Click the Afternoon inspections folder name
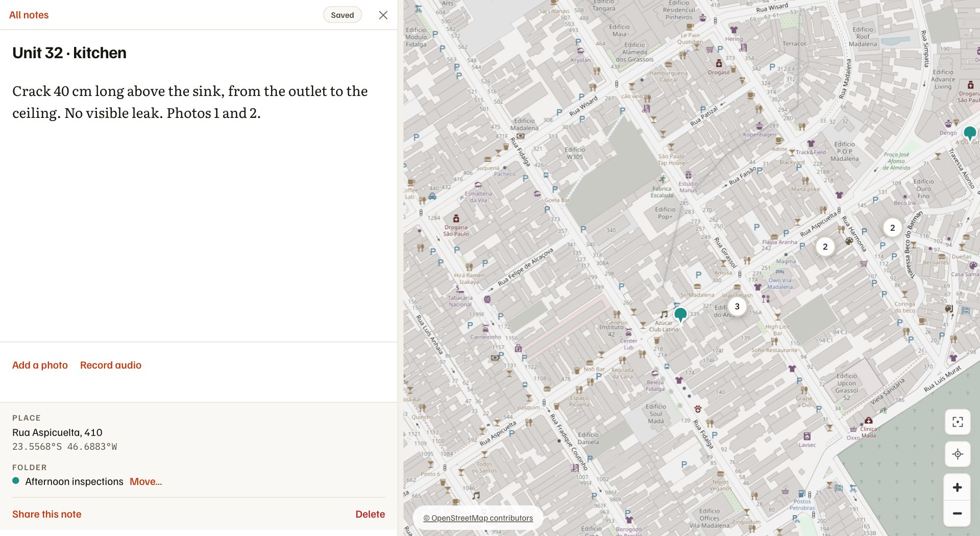The height and width of the screenshot is (536, 980). 75,481
